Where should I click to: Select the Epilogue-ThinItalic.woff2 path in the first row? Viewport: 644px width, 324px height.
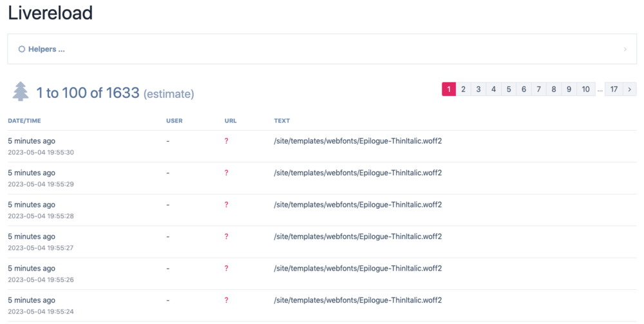357,141
